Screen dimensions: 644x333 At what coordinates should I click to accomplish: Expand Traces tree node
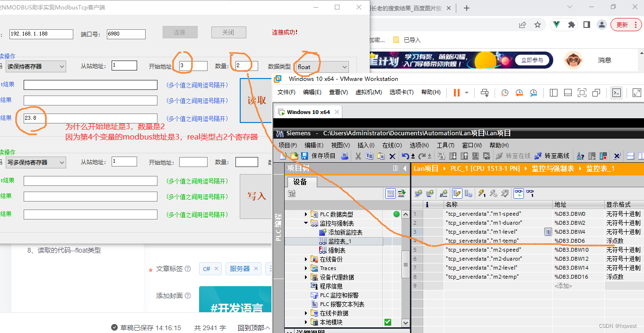point(306,268)
